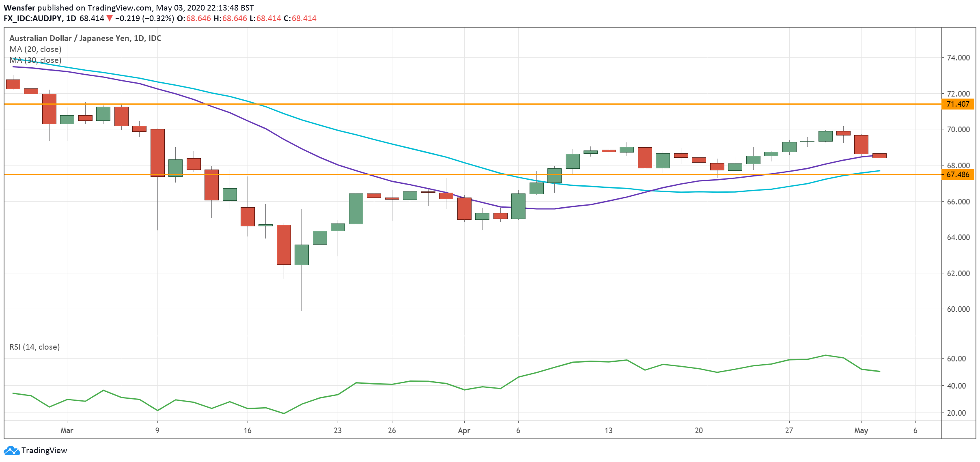Click the TradingView cloud logo icon
This screenshot has width=980, height=462.
point(11,451)
